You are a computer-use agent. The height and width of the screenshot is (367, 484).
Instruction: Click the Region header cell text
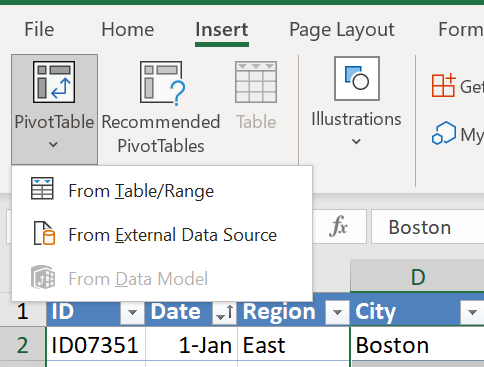[x=279, y=312]
